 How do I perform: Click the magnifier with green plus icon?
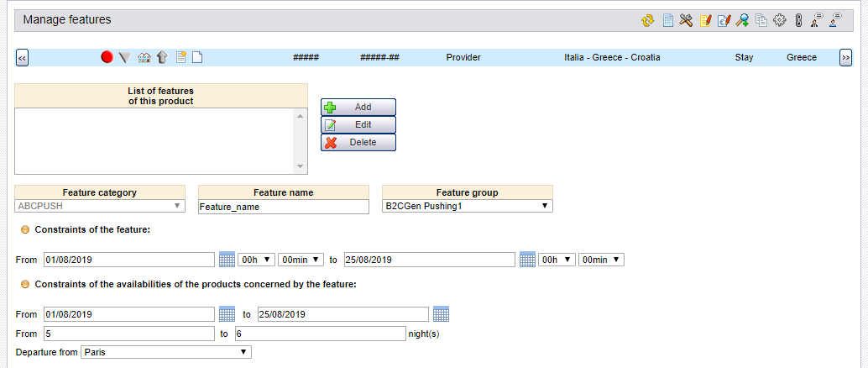[742, 20]
